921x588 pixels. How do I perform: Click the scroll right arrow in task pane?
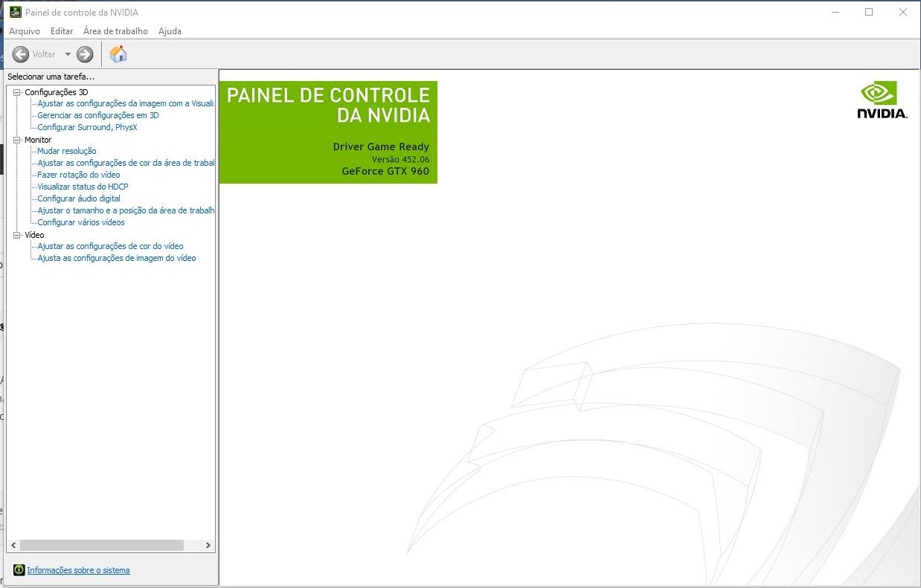coord(208,545)
